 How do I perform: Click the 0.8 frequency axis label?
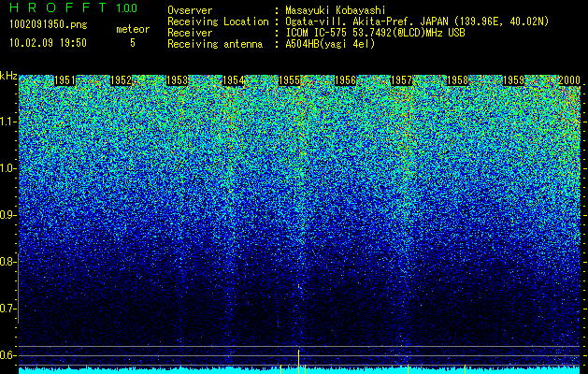click(x=7, y=262)
